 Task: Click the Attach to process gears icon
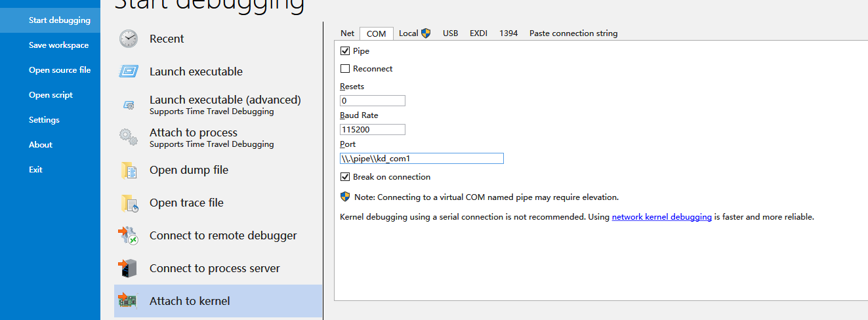click(x=129, y=137)
